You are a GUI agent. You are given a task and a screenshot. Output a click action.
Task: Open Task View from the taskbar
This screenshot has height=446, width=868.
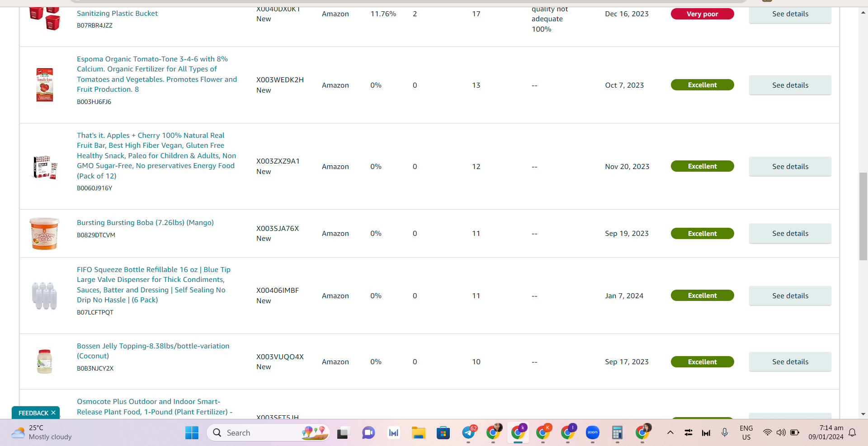click(344, 433)
